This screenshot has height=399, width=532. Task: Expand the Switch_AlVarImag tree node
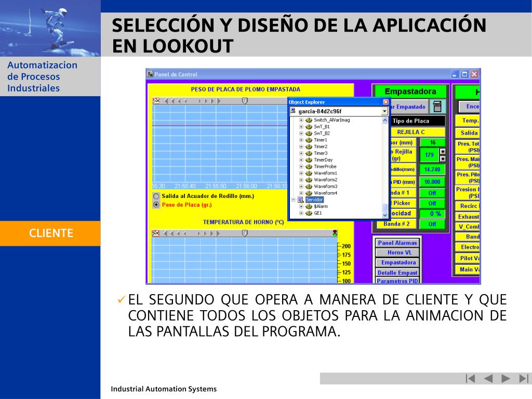click(x=301, y=120)
